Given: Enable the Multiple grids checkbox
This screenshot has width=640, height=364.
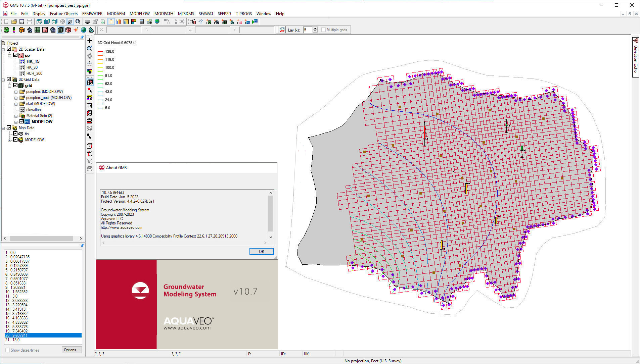Looking at the screenshot, I should point(323,30).
